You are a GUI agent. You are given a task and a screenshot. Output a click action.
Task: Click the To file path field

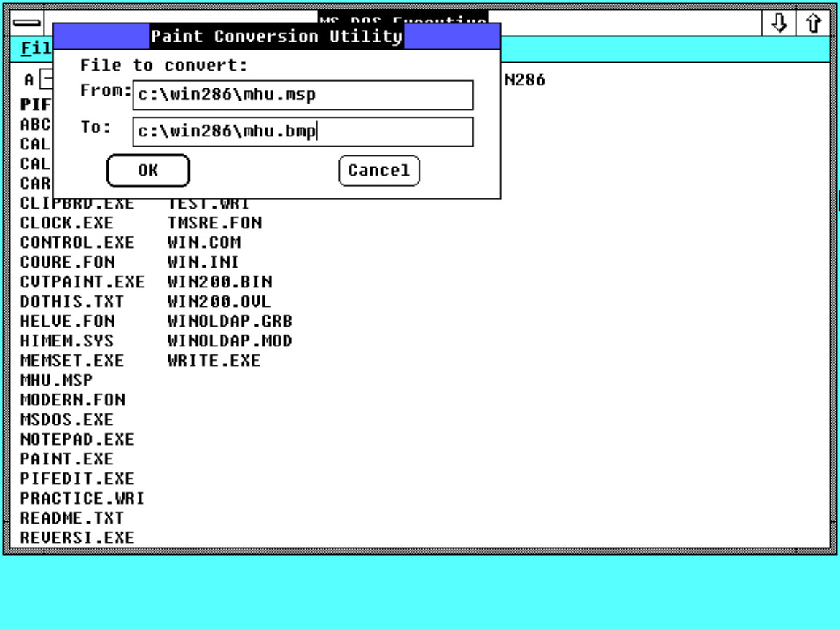coord(303,132)
